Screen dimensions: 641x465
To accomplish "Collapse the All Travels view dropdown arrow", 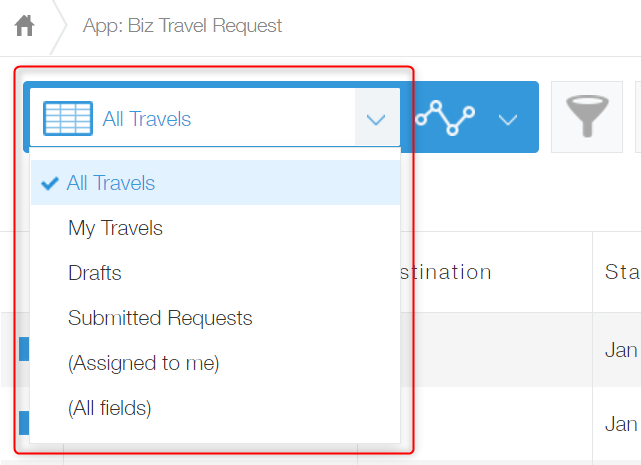I will pyautogui.click(x=376, y=119).
